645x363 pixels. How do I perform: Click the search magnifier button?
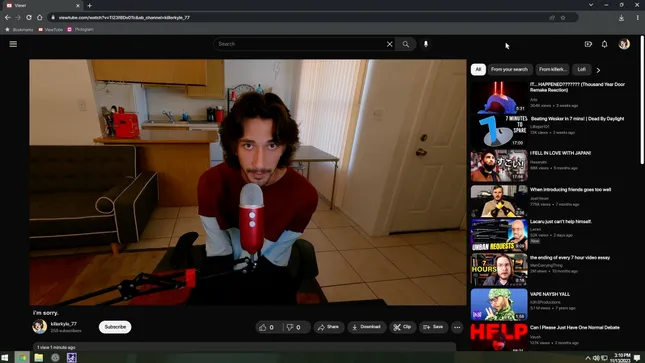coord(406,44)
